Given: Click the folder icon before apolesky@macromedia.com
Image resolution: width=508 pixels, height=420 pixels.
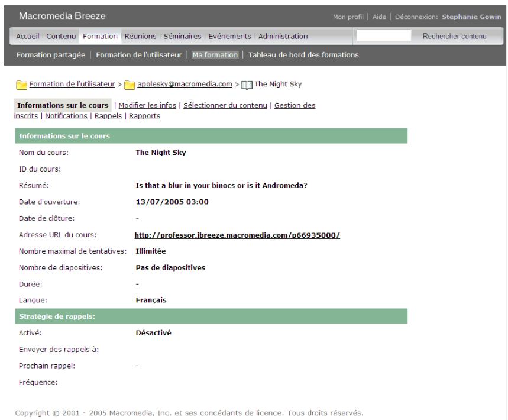Looking at the screenshot, I should (x=130, y=85).
